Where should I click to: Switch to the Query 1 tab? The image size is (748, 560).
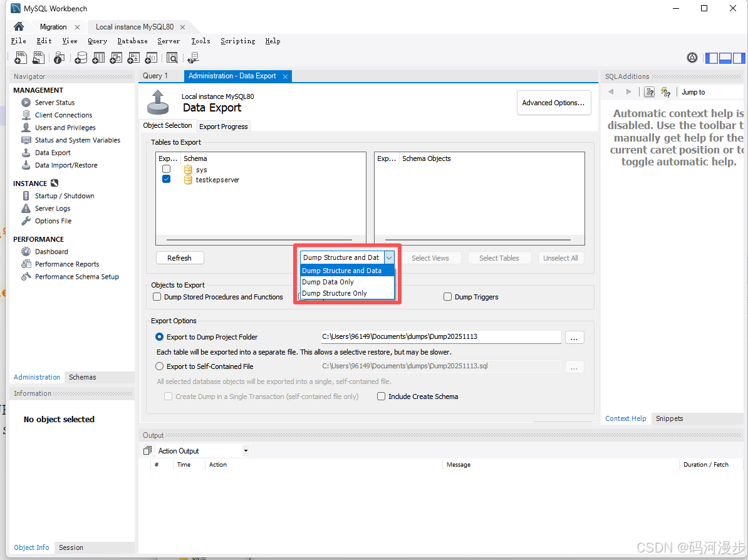click(155, 76)
